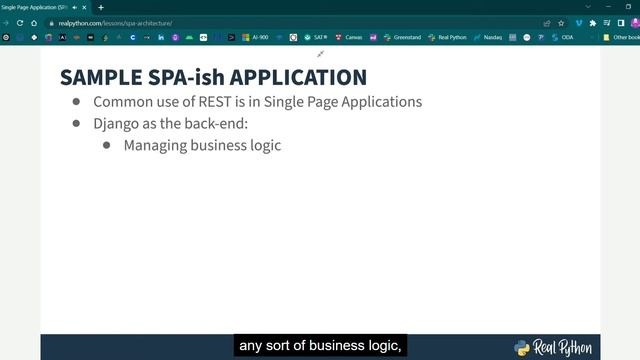Close the Single Page Application tab

point(84,7)
